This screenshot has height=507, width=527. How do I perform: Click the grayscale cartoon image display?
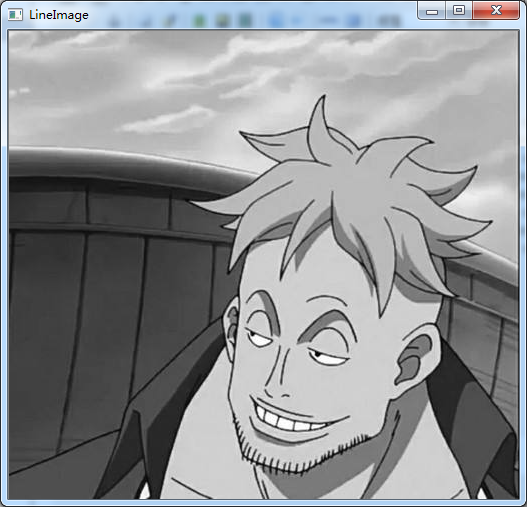264,265
